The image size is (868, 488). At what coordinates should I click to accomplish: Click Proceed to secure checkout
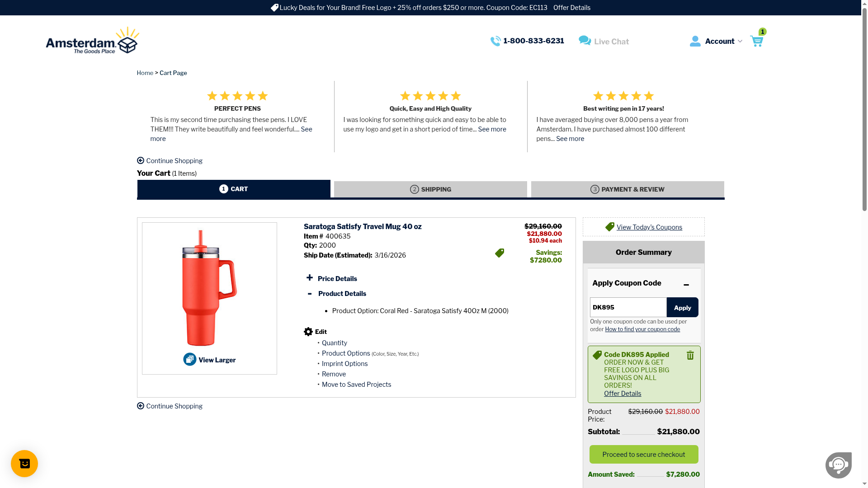(x=643, y=455)
